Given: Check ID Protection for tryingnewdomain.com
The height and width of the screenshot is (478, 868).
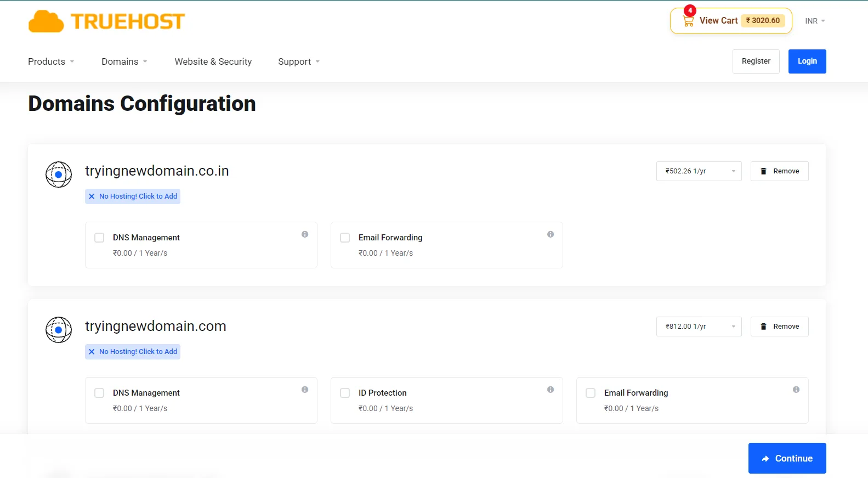Looking at the screenshot, I should tap(345, 393).
